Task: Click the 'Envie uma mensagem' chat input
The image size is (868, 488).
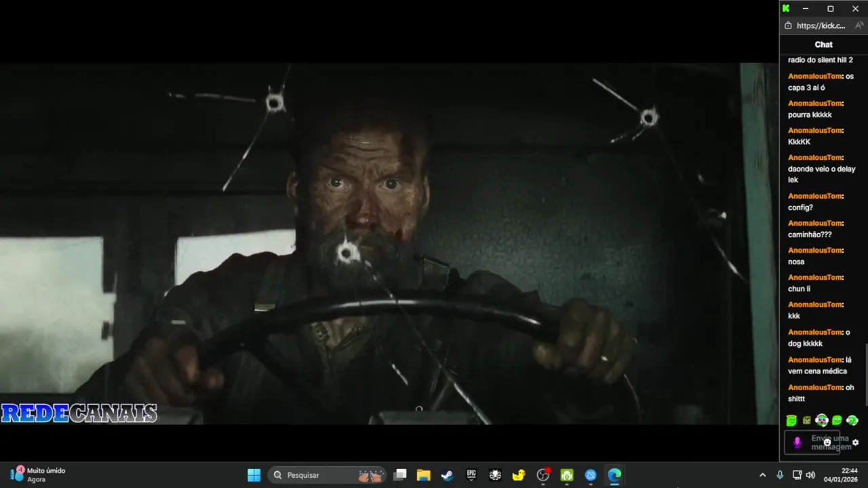Action: coord(812,443)
